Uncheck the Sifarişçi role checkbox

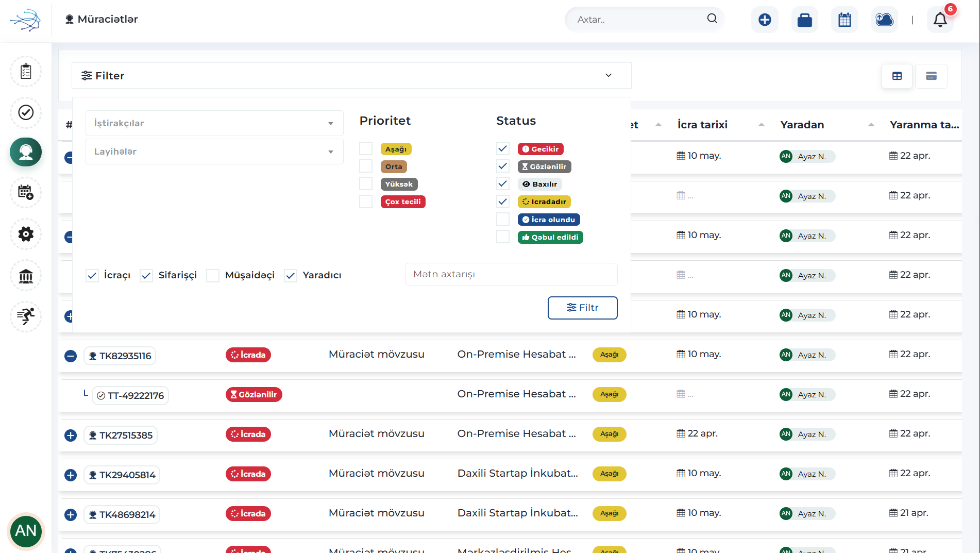146,276
